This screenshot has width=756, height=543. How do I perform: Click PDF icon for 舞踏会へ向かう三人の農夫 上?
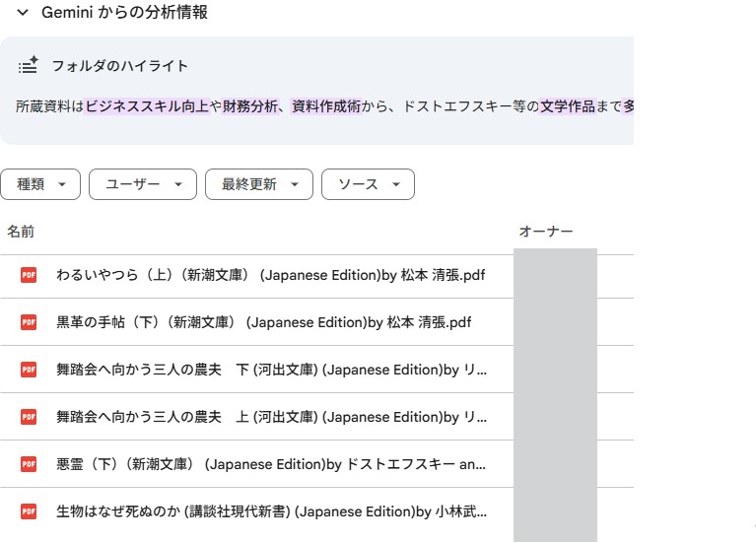pos(29,417)
